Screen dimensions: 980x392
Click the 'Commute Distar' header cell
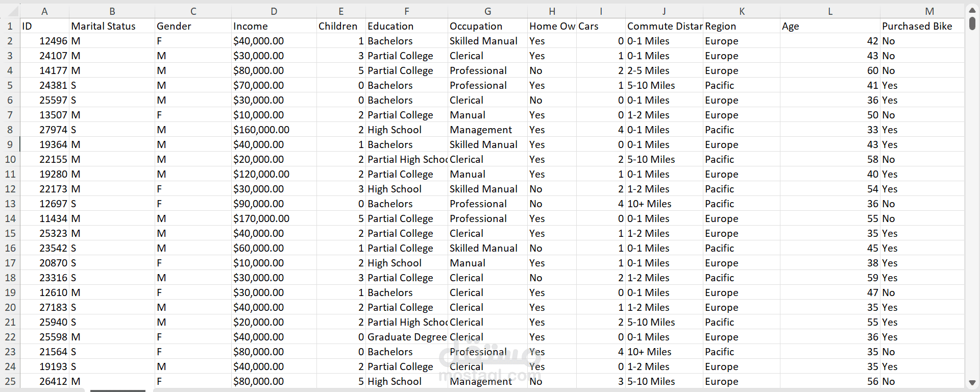click(664, 26)
